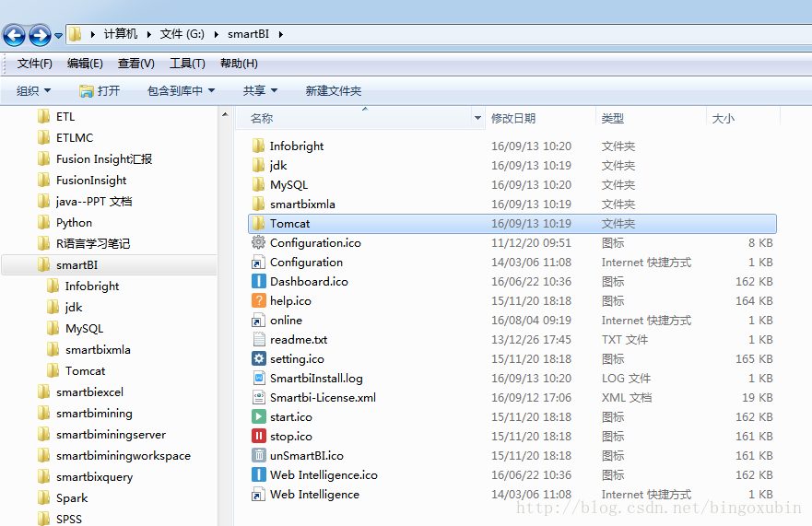Select FusionInsight folder in tree
This screenshot has width=812, height=526.
pyautogui.click(x=82, y=181)
